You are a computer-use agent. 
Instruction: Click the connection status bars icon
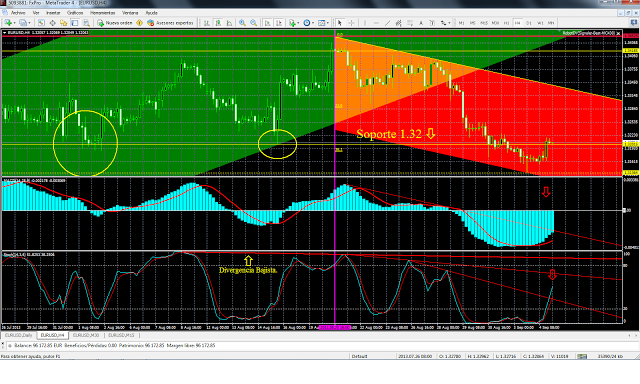582,356
